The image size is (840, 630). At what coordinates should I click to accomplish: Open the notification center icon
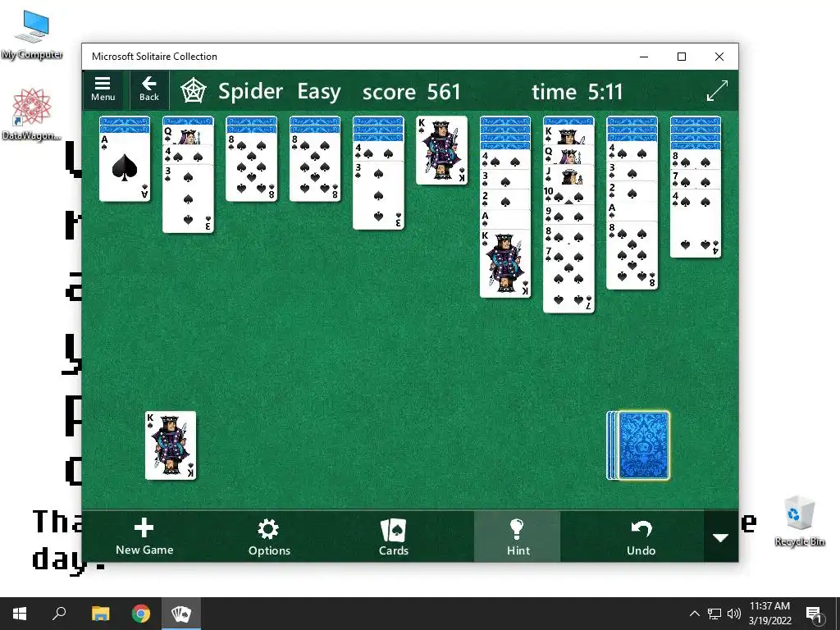[814, 614]
